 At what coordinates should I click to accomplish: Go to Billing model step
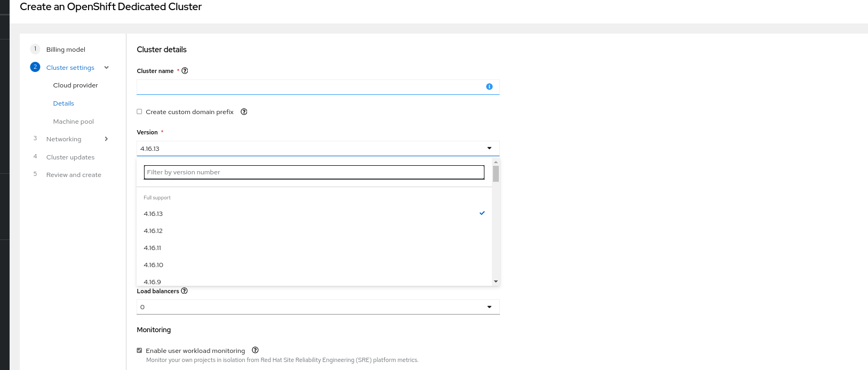pyautogui.click(x=66, y=50)
